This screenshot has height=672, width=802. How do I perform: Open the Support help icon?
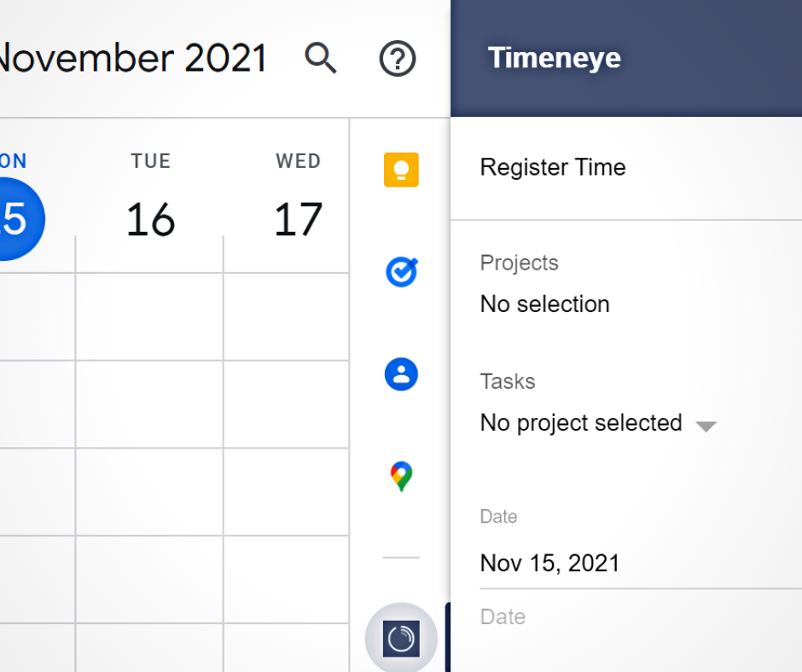click(398, 58)
